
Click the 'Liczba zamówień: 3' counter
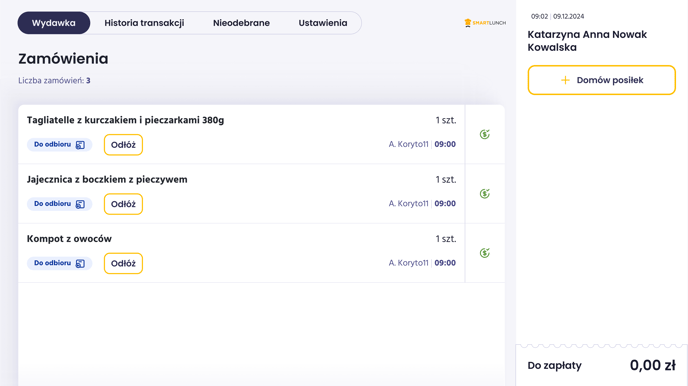(x=54, y=80)
